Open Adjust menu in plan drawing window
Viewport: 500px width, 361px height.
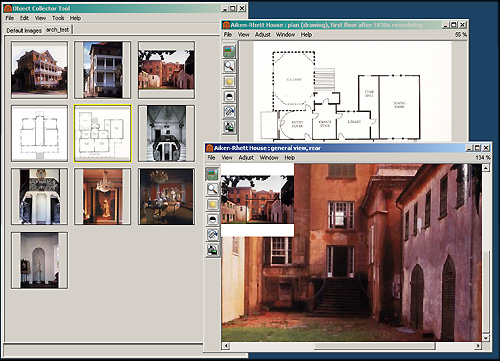(x=263, y=35)
